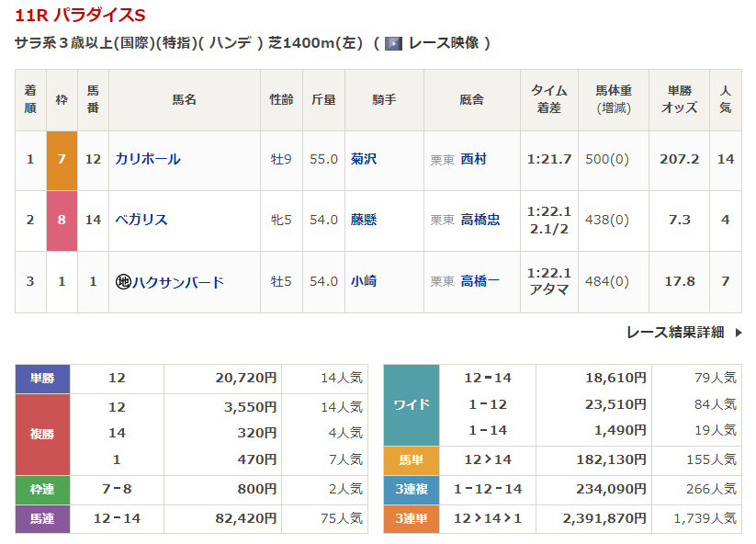Click the pink frame 8 cell
The height and width of the screenshot is (544, 756).
point(62,220)
